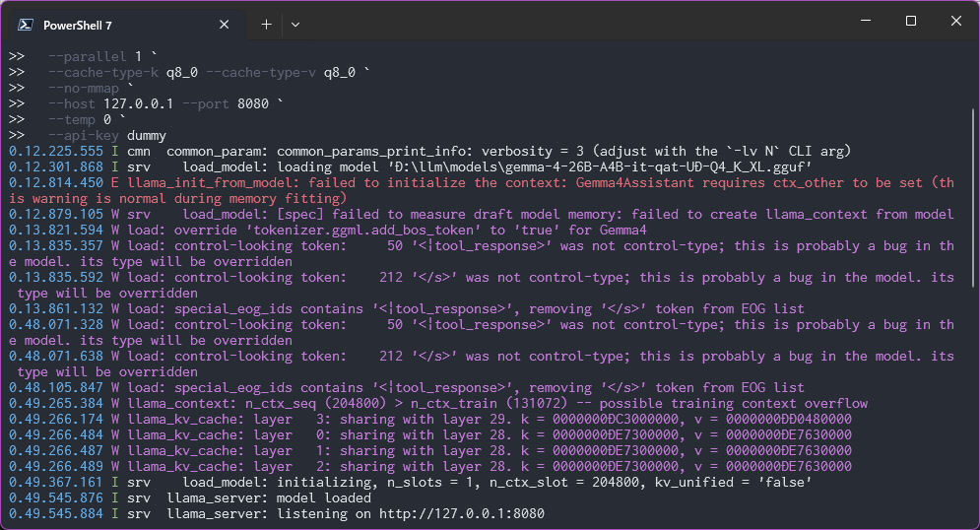Click the http://127.0.0.1:8080 listening URL
The height and width of the screenshot is (530, 980).
pyautogui.click(x=461, y=514)
